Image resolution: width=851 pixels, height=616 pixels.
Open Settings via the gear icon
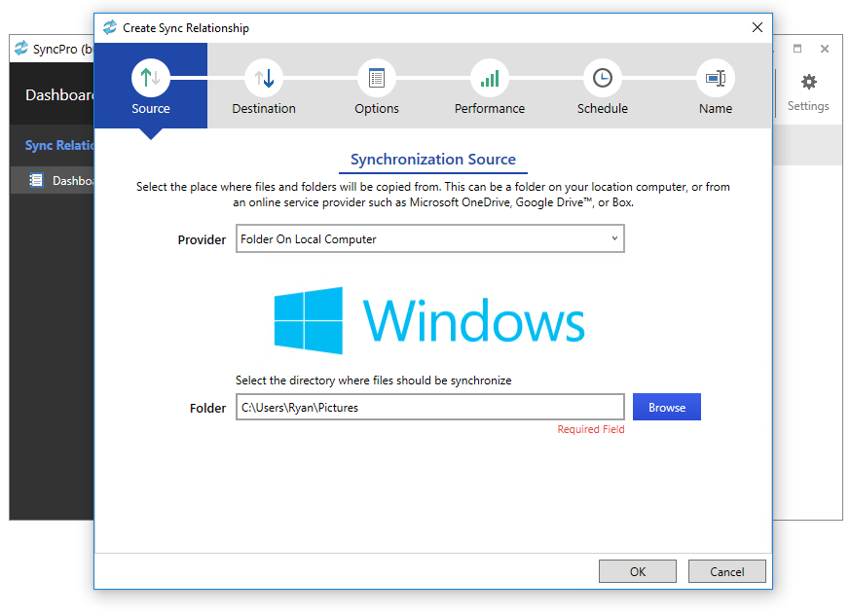tap(808, 83)
